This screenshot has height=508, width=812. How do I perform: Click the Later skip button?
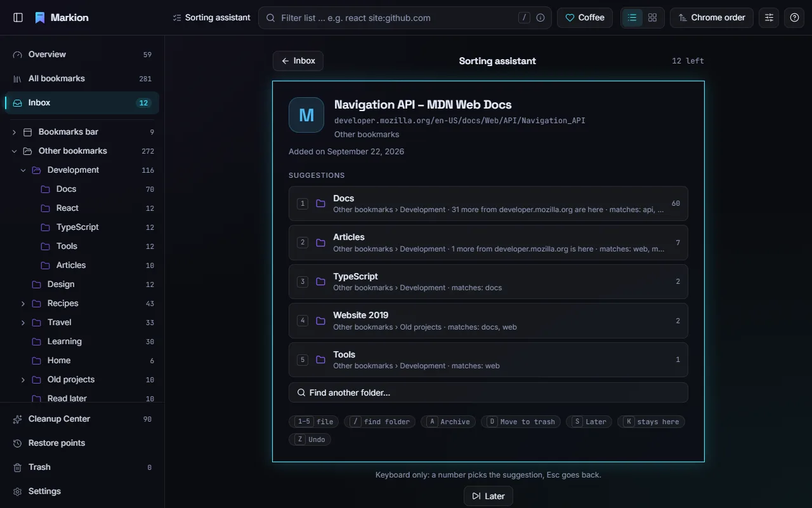(488, 496)
